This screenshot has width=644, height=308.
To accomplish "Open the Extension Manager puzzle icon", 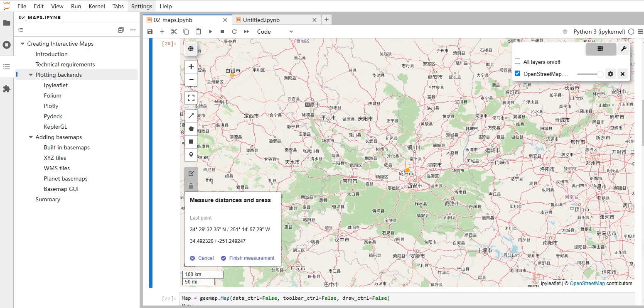I will [x=7, y=89].
